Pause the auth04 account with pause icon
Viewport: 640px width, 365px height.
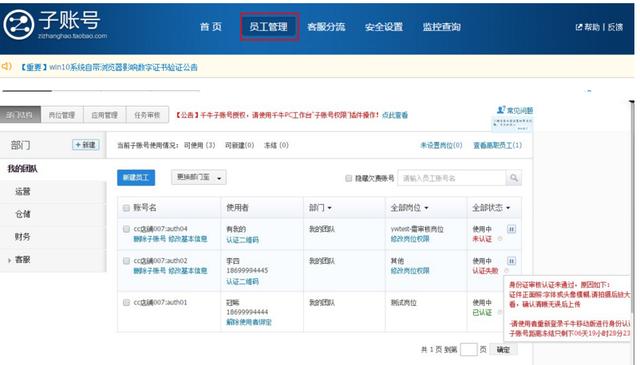pyautogui.click(x=511, y=229)
